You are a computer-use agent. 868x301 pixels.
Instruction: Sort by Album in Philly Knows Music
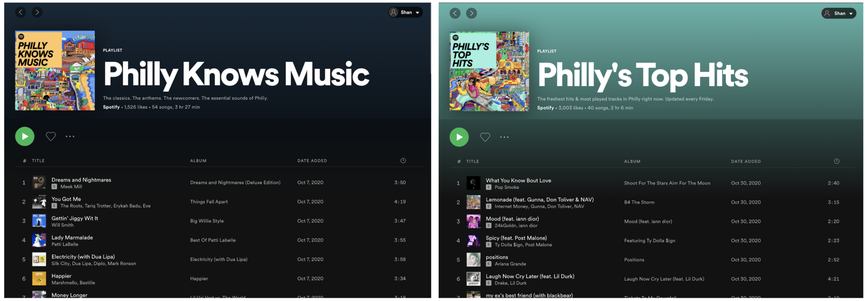[198, 161]
